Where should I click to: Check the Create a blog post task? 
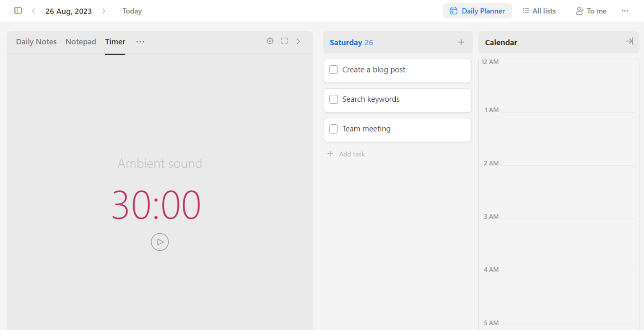click(334, 70)
